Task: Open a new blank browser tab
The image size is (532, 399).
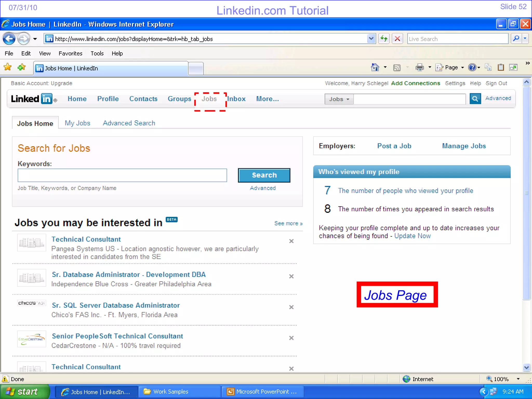Action: click(x=196, y=69)
